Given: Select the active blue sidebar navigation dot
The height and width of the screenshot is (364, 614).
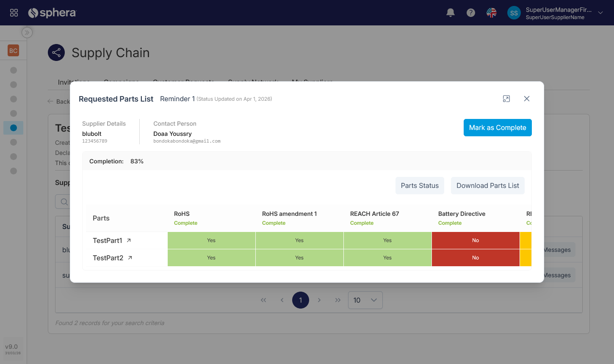Looking at the screenshot, I should coord(14,128).
